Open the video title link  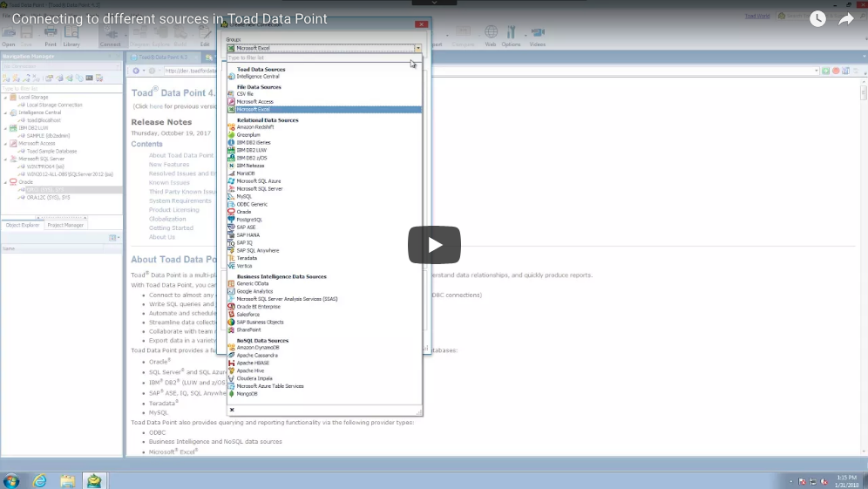tap(169, 19)
